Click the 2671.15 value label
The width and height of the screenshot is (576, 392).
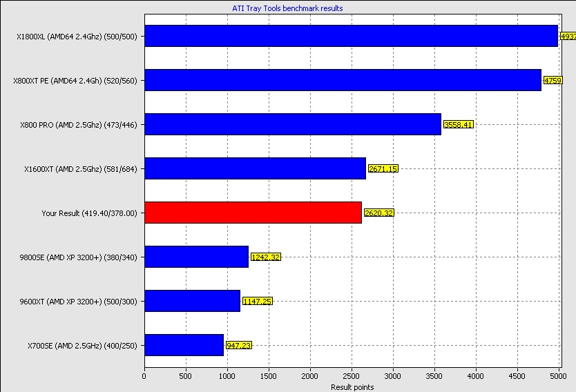point(383,169)
